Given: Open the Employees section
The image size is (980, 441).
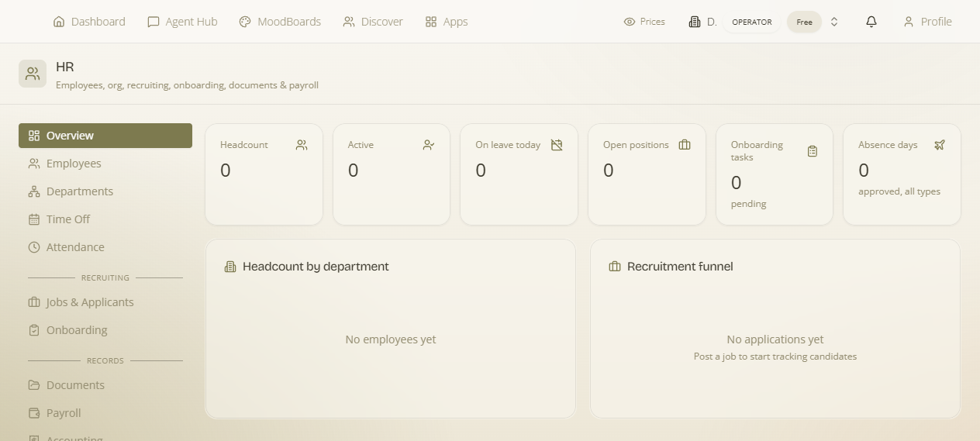Looking at the screenshot, I should click(x=105, y=164).
